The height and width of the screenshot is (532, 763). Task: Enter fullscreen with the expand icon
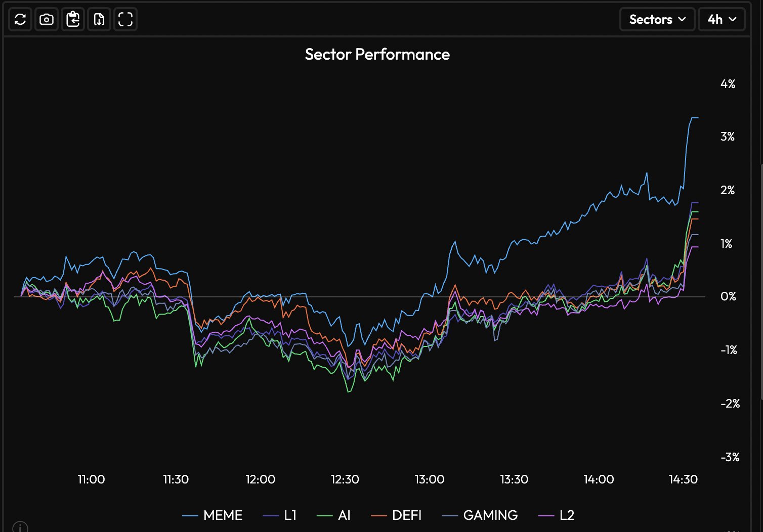coord(125,20)
